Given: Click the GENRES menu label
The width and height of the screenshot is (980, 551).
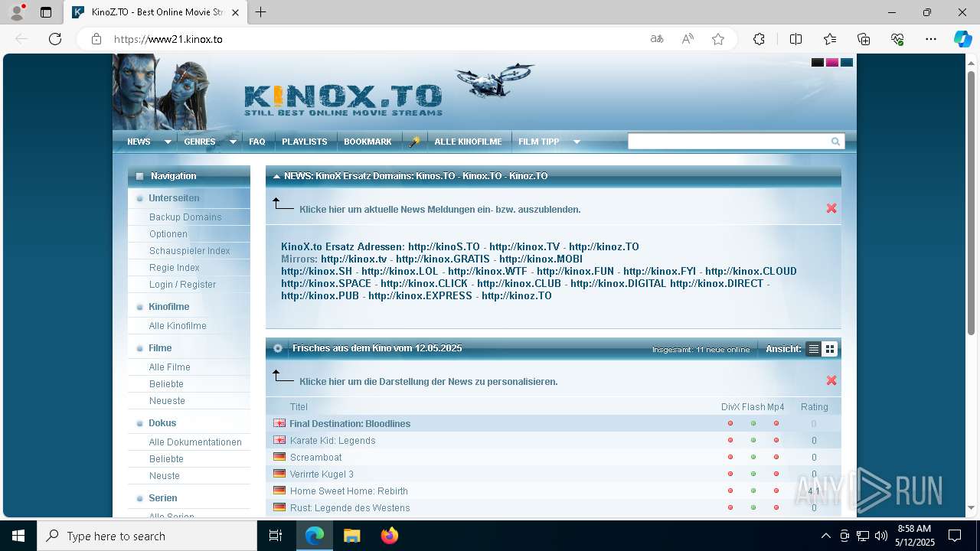Looking at the screenshot, I should [200, 142].
